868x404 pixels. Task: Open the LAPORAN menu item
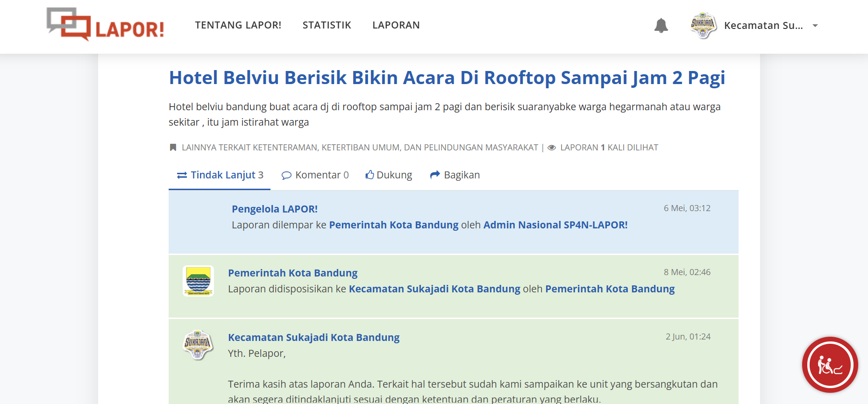396,25
